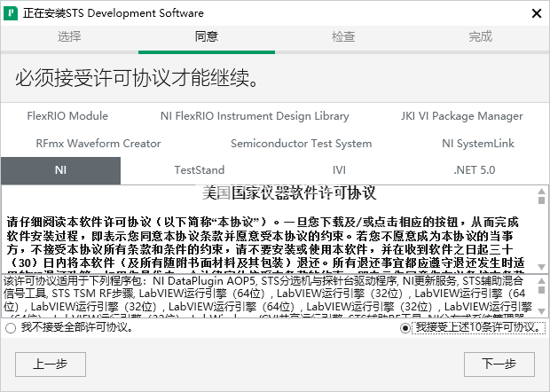Click the 必须接受许可协议才能继续 heading

[137, 77]
